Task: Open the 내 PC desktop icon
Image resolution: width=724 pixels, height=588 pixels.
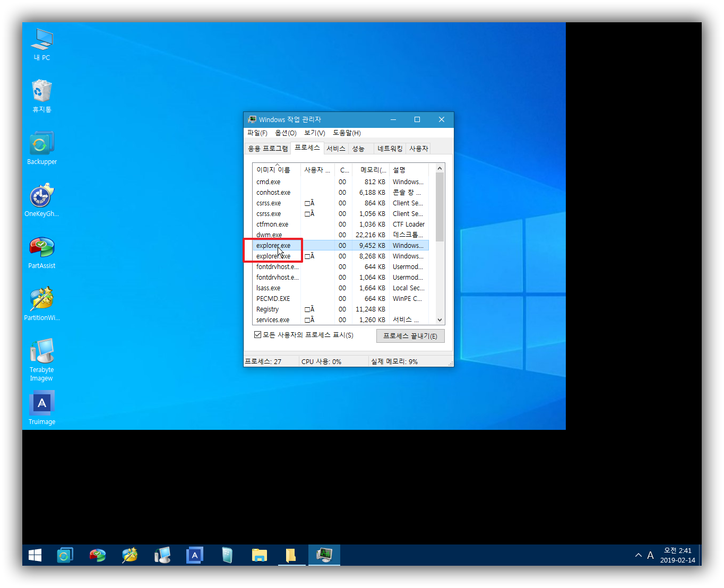Action: click(x=42, y=45)
